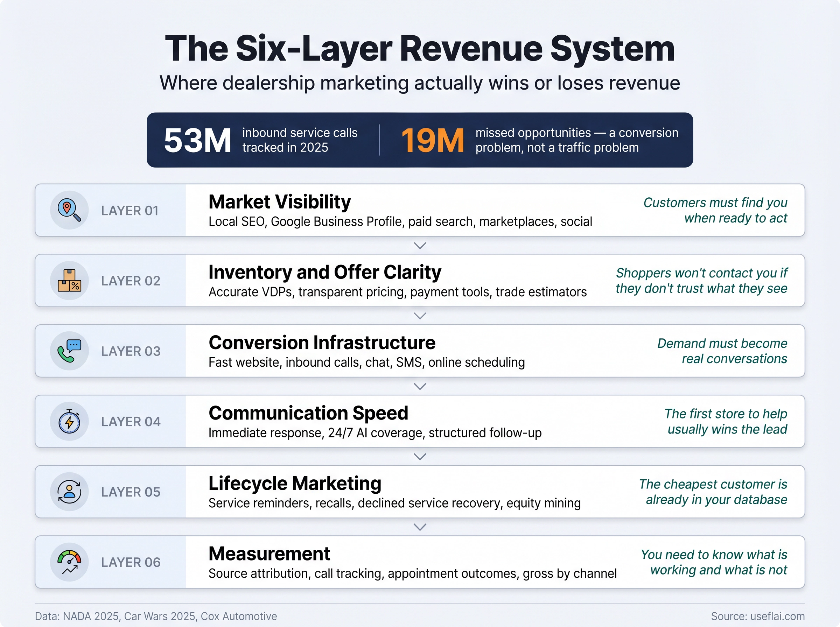Select the "LAYER 05" label
840x627 pixels.
click(131, 492)
